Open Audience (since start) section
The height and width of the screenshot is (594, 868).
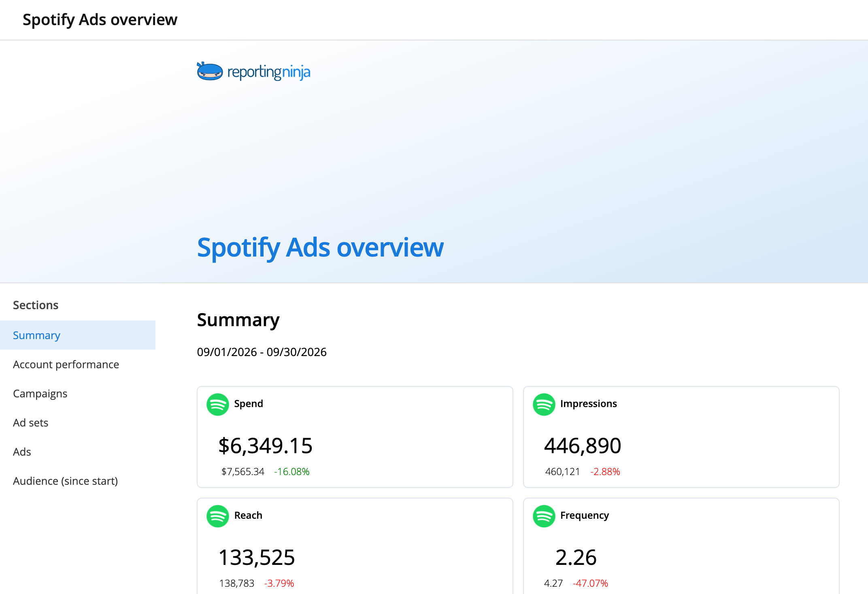tap(78, 481)
